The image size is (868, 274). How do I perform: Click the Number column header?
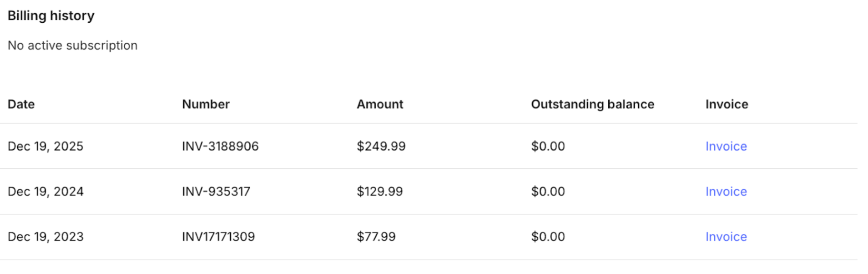[206, 104]
